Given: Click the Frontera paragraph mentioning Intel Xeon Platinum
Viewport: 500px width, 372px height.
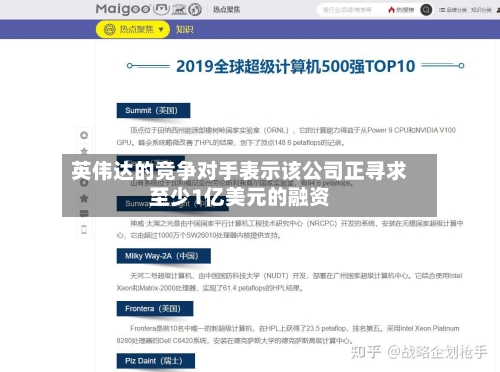Looking at the screenshot, I should pos(288,334).
